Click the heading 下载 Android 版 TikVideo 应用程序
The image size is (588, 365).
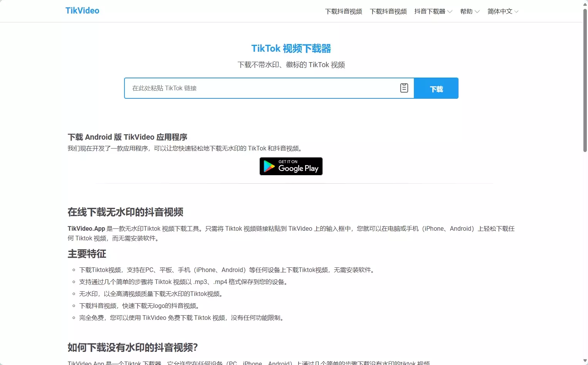coord(128,137)
